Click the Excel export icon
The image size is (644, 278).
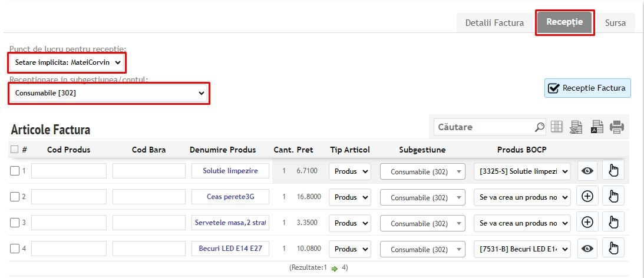click(576, 127)
